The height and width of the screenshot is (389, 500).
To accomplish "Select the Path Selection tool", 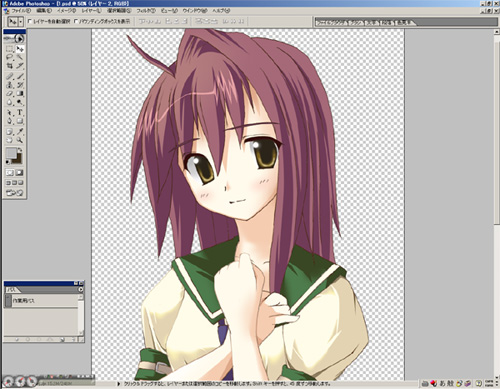I will (x=10, y=113).
